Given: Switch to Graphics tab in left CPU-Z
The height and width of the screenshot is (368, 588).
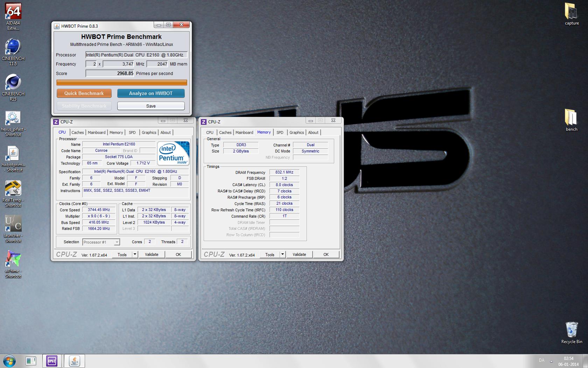Looking at the screenshot, I should tap(149, 132).
